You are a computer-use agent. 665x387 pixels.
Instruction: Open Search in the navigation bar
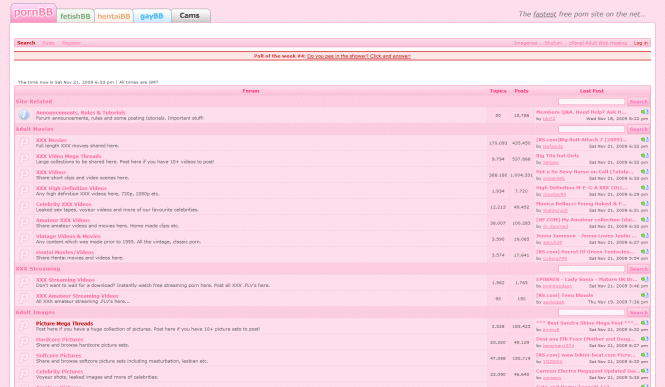(x=26, y=43)
